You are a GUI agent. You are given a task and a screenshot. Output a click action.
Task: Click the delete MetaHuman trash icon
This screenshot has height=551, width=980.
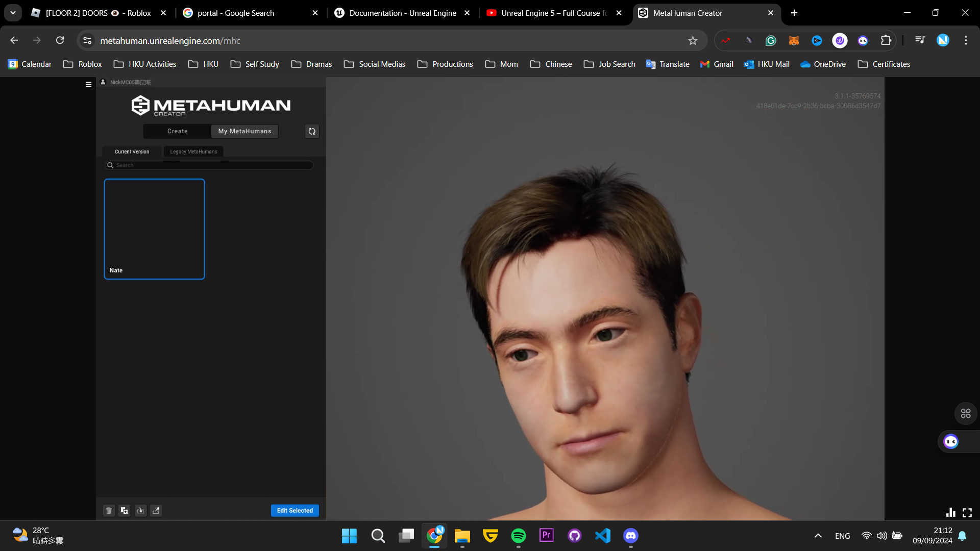click(x=109, y=511)
